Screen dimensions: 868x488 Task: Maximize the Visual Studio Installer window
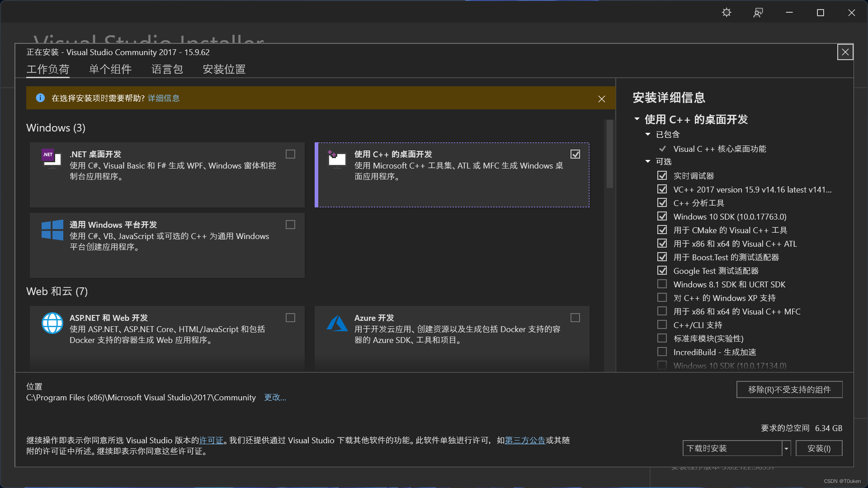click(x=821, y=13)
